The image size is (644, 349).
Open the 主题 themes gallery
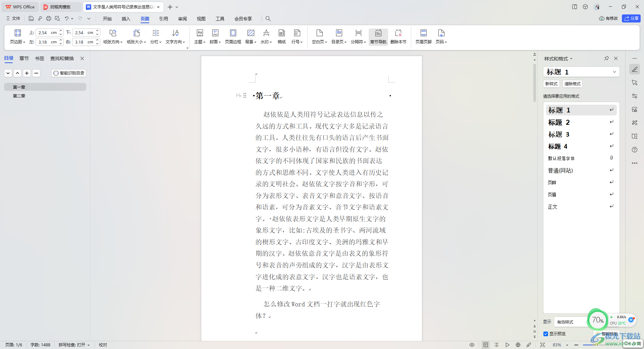click(200, 37)
